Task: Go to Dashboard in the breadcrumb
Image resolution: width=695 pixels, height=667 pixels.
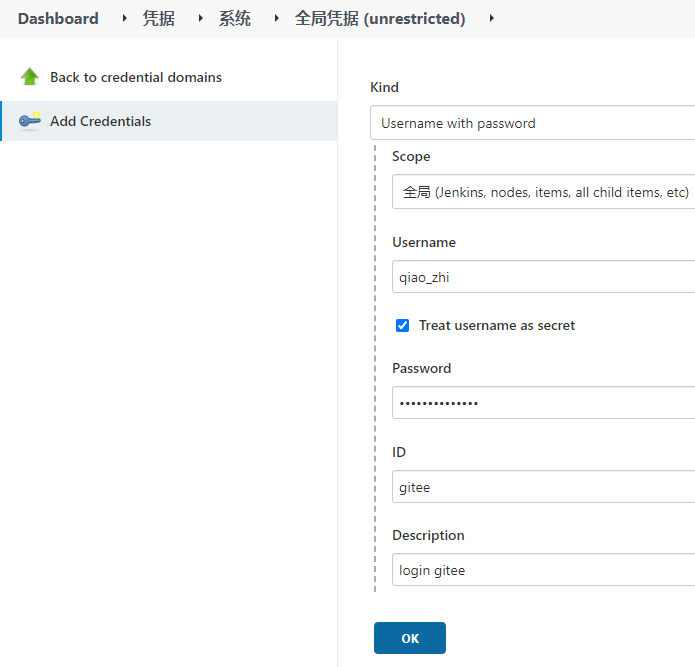Action: click(x=58, y=18)
